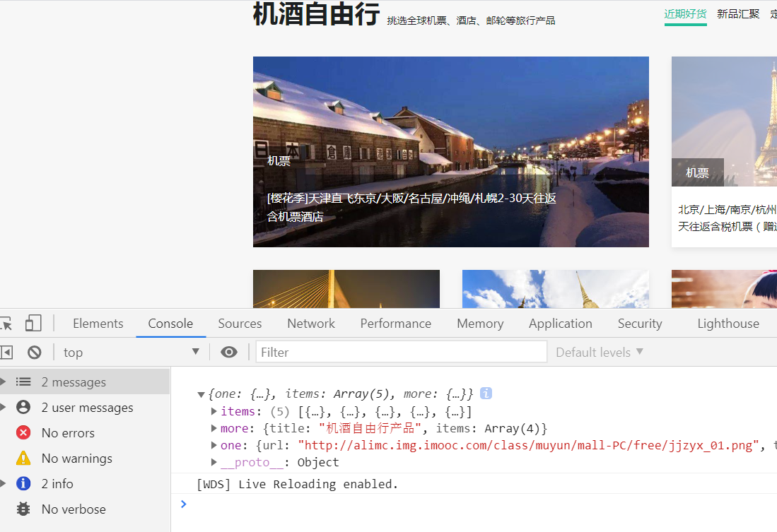Image resolution: width=777 pixels, height=532 pixels.
Task: Open the bridge night photo card
Action: (346, 289)
